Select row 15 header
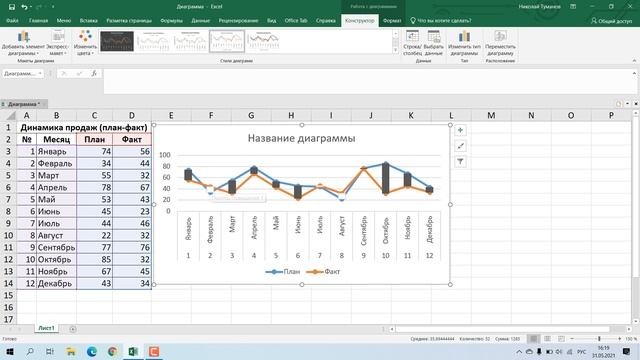This screenshot has width=640, height=360. click(x=8, y=296)
